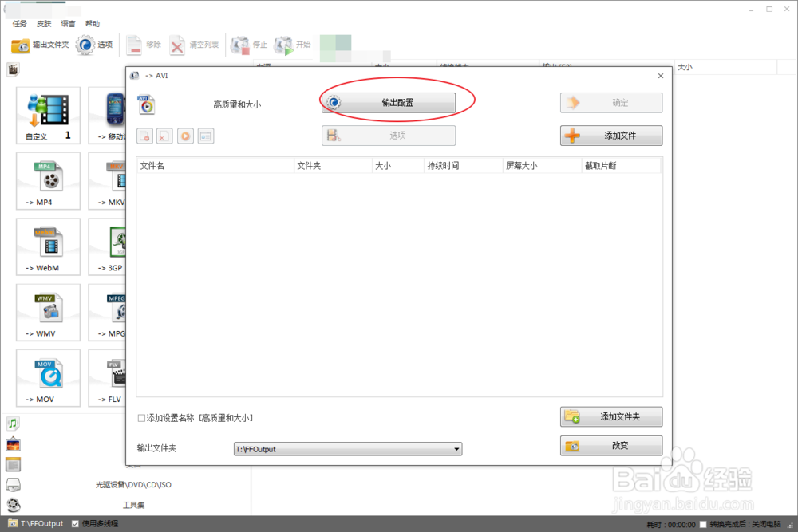Click the 添加文件 add file button
The width and height of the screenshot is (798, 532).
pos(611,136)
